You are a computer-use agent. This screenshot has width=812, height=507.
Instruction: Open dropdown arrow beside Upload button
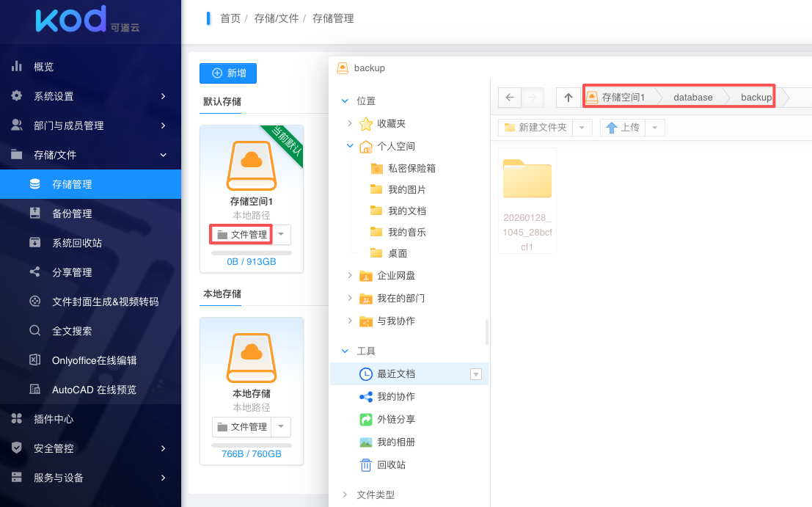[654, 128]
